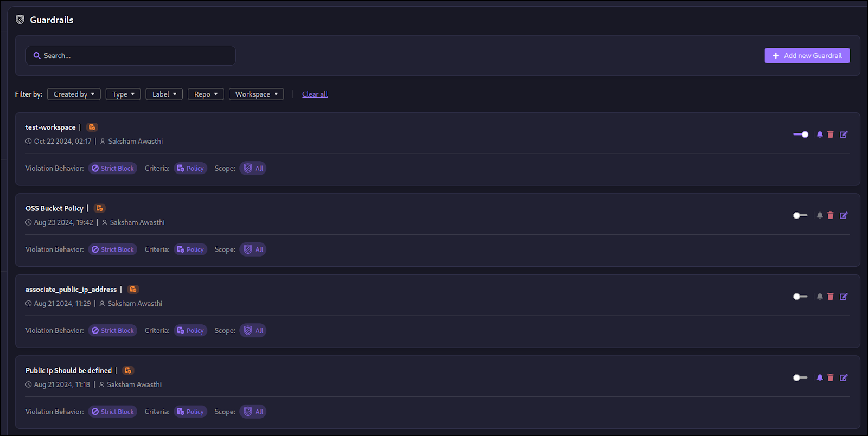
Task: Click the Guardrails shield icon in header
Action: 20,20
